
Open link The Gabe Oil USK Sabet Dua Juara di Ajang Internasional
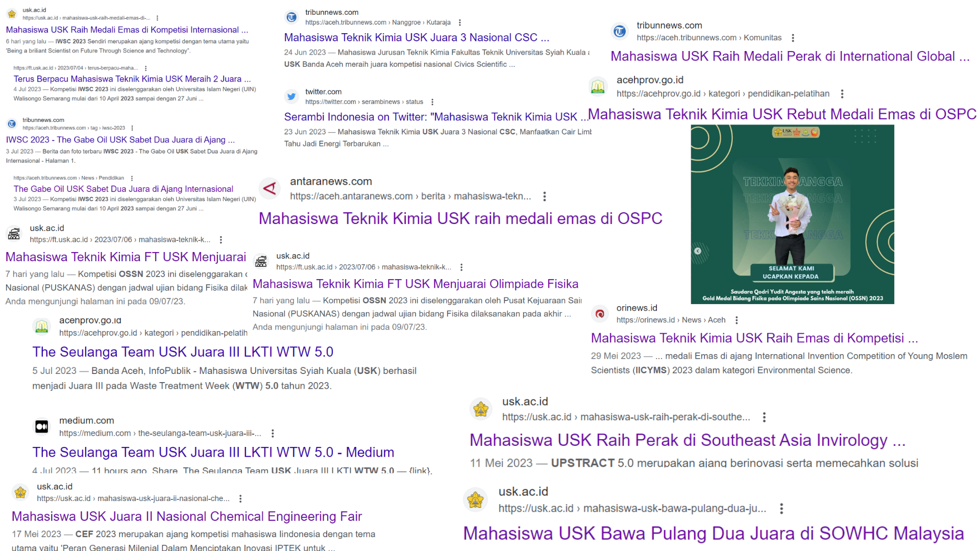[x=124, y=189]
